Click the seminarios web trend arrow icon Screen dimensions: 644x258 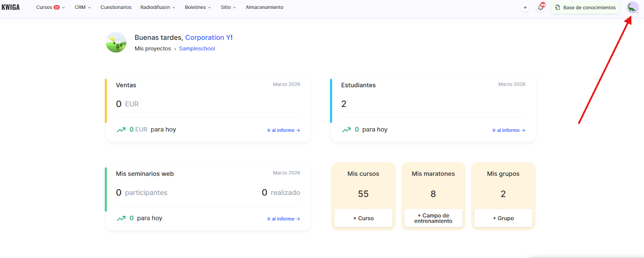(x=121, y=218)
